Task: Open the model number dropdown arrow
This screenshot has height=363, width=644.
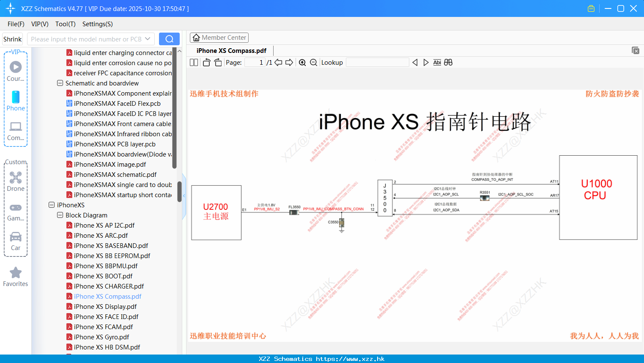Action: click(148, 39)
